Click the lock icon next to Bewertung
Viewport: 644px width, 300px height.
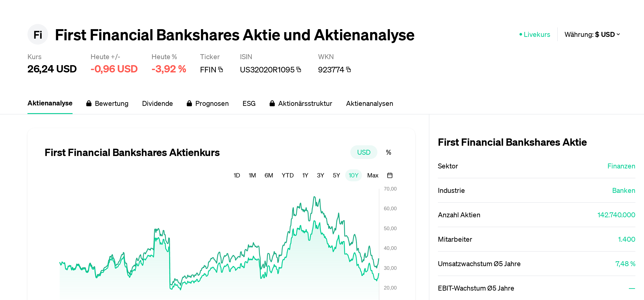(89, 103)
